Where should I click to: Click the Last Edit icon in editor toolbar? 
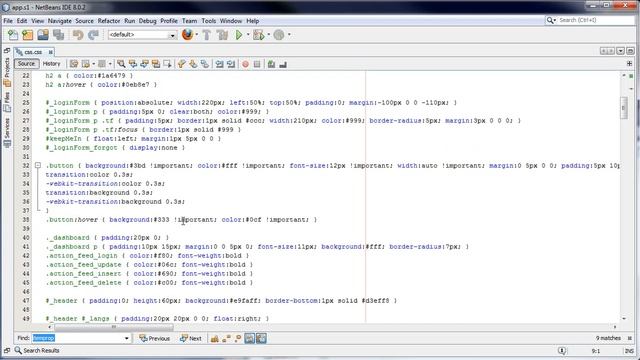(74, 64)
